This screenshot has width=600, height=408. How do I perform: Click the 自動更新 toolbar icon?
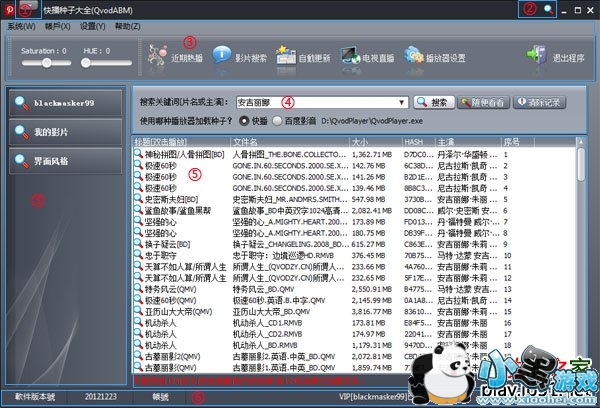(x=286, y=56)
